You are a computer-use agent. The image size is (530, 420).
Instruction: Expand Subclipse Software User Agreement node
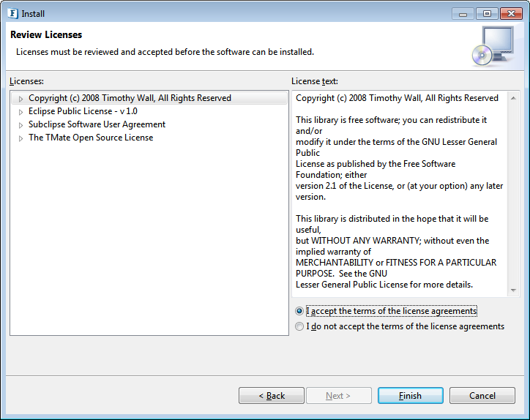click(20, 125)
